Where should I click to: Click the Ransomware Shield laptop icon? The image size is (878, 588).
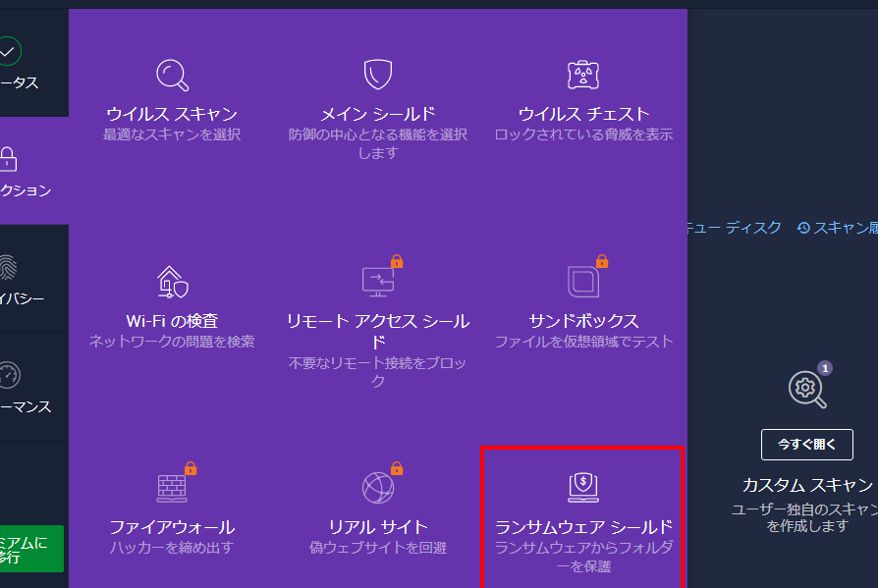[583, 486]
